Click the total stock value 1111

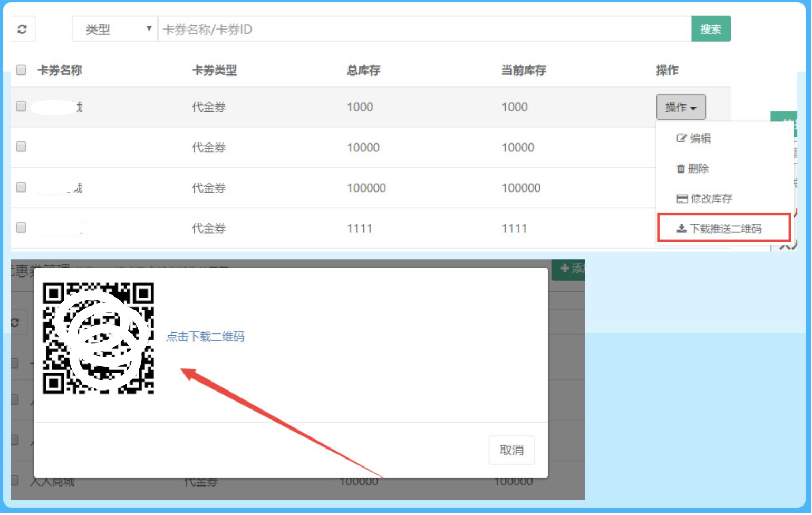click(360, 229)
